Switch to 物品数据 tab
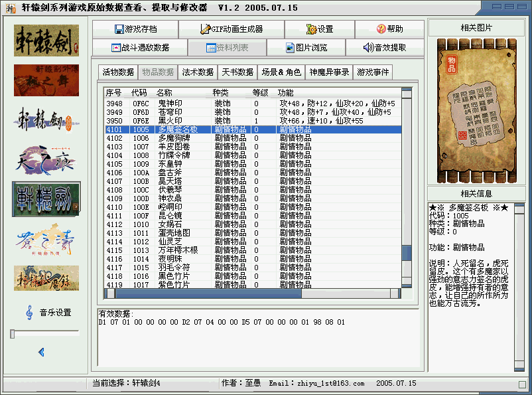This screenshot has height=395, width=532. 158,72
